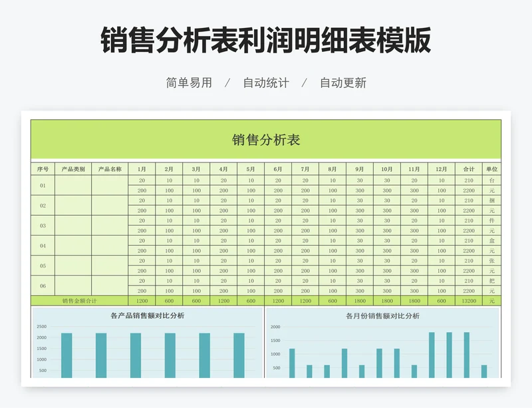The image size is (532, 408).
Task: Click the 自动统计 subtitle text
Action: click(266, 83)
